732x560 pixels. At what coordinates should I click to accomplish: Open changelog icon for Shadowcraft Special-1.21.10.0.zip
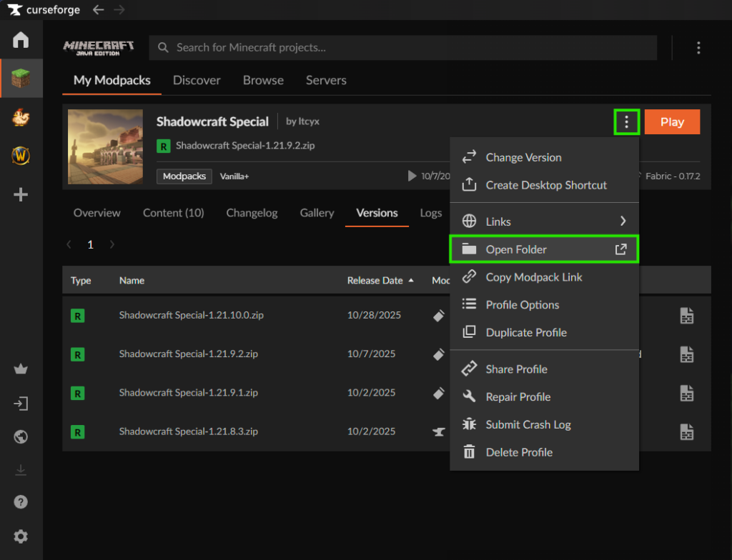coord(686,316)
